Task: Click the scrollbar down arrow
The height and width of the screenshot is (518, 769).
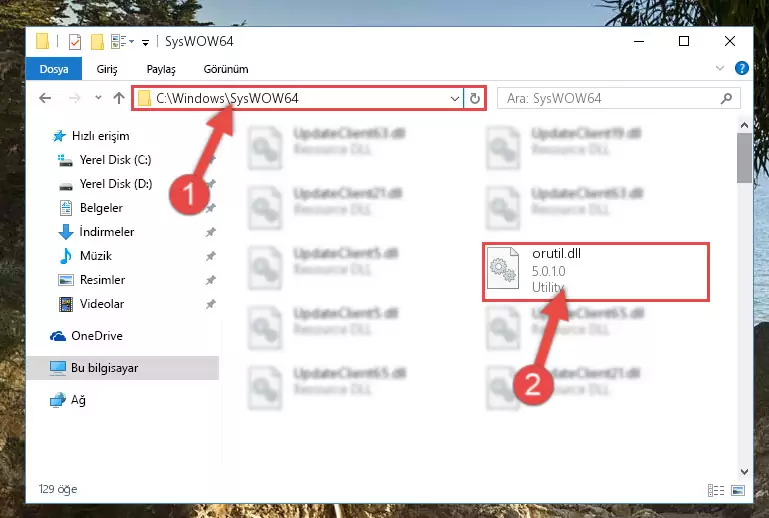Action: click(744, 472)
